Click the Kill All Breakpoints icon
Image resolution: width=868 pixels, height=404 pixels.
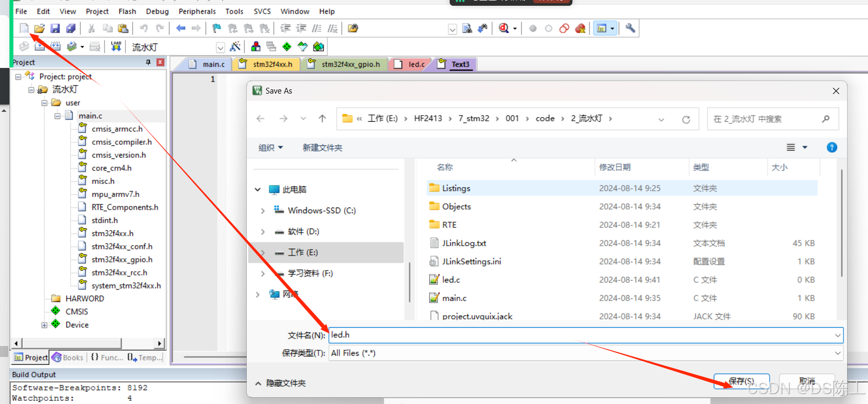(580, 28)
